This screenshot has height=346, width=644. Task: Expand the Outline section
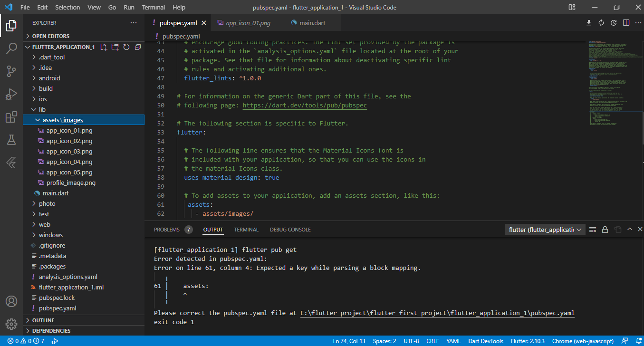point(84,320)
